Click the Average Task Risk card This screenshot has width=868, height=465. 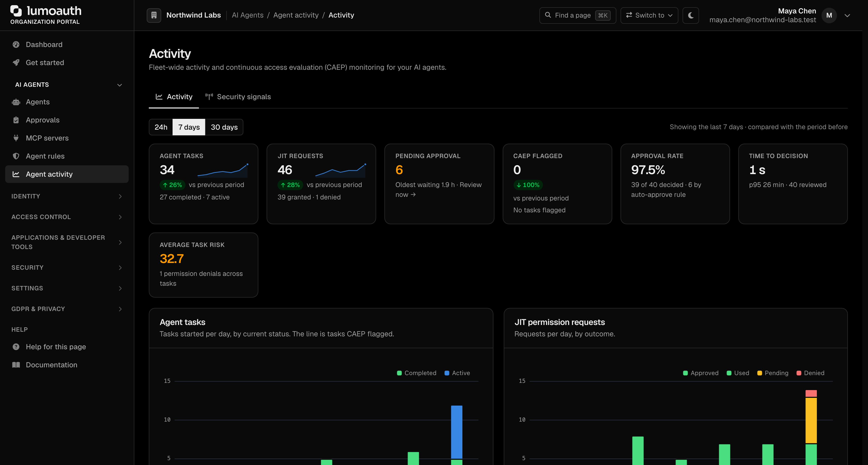[x=204, y=265]
